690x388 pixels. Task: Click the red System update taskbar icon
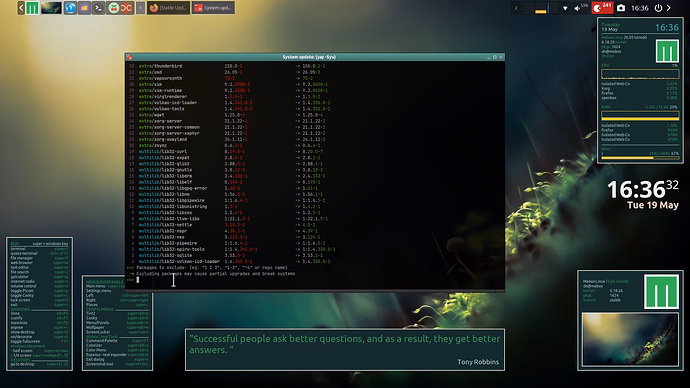pos(198,7)
